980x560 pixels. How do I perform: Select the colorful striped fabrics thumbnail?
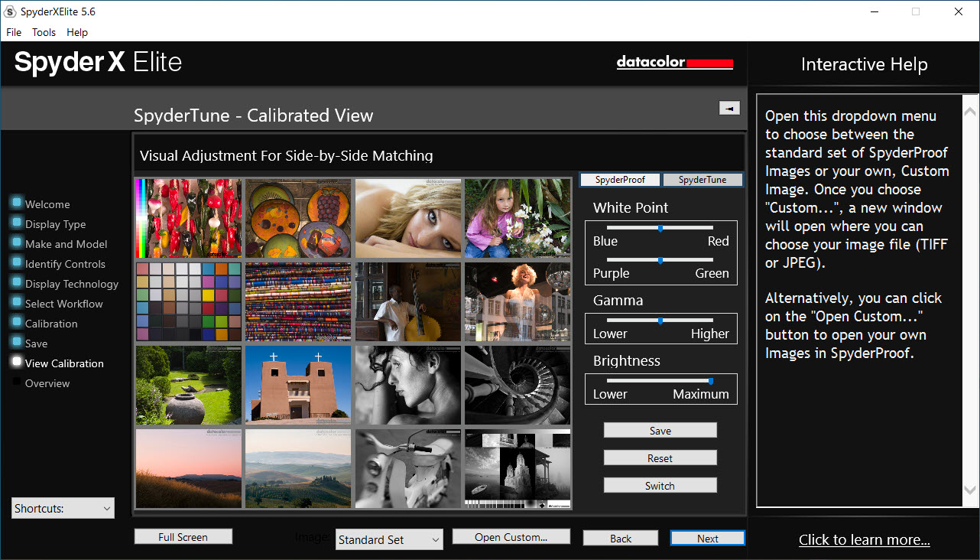(x=298, y=301)
